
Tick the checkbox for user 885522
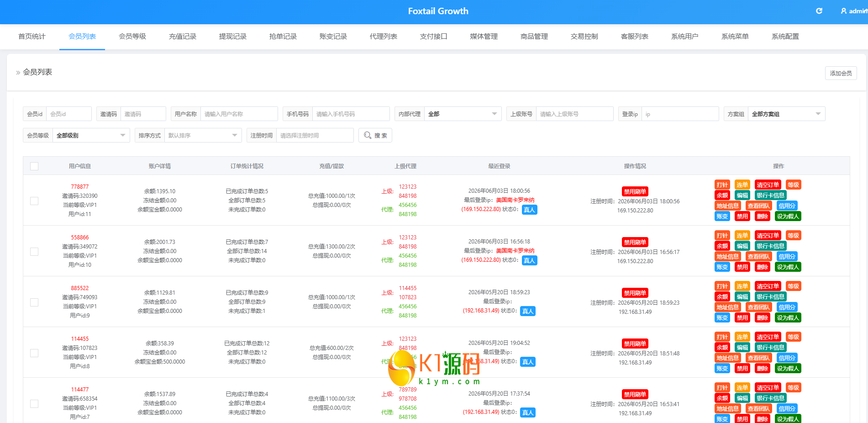tap(34, 302)
